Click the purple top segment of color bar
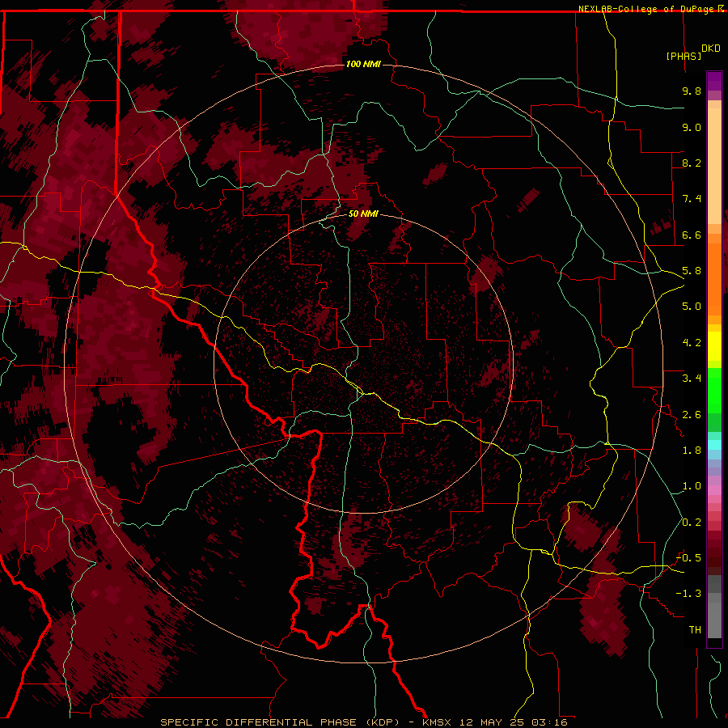Viewport: 728px width, 728px height. tap(714, 81)
